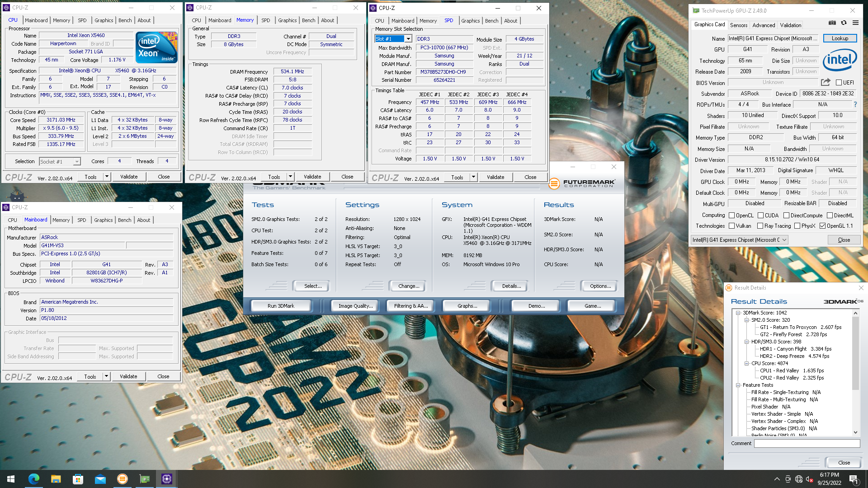
Task: Switch to CPU-Z via its purple taskbar icon
Action: pos(167,479)
